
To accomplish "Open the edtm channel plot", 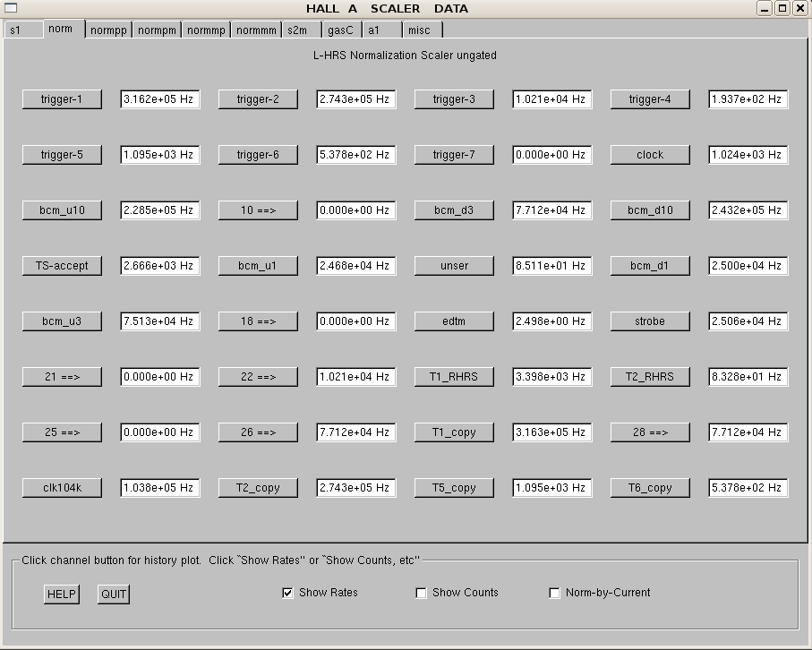I will [454, 321].
